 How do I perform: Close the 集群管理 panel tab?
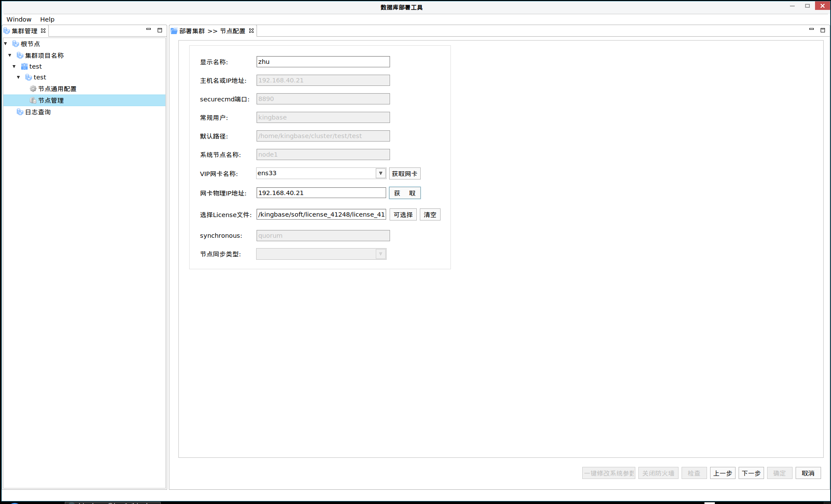[43, 31]
